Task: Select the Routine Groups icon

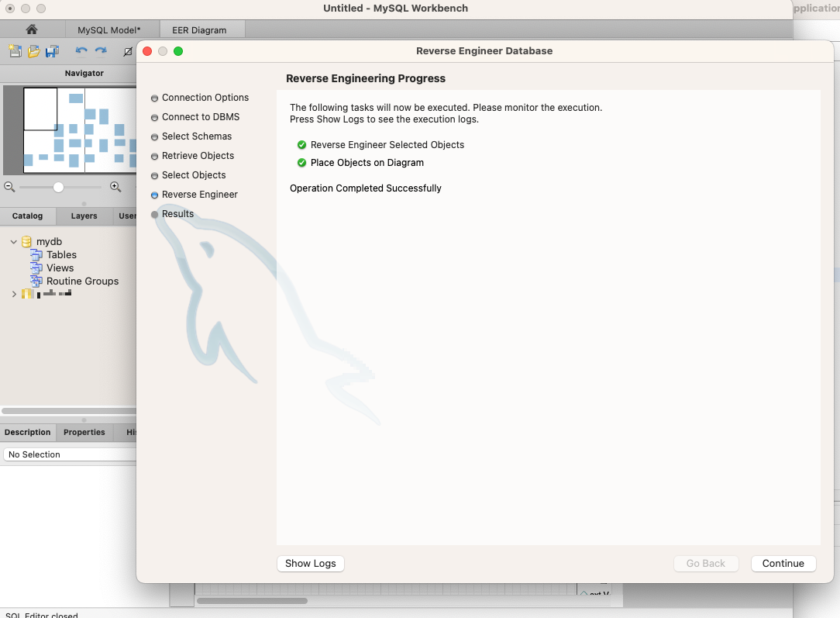Action: pyautogui.click(x=36, y=281)
